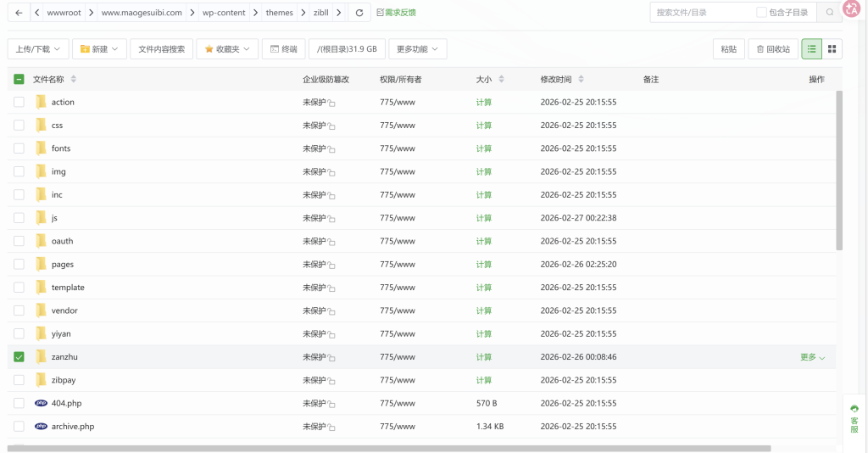This screenshot has height=453, width=868.
Task: Open the 回收站 recycle bin
Action: coord(773,48)
